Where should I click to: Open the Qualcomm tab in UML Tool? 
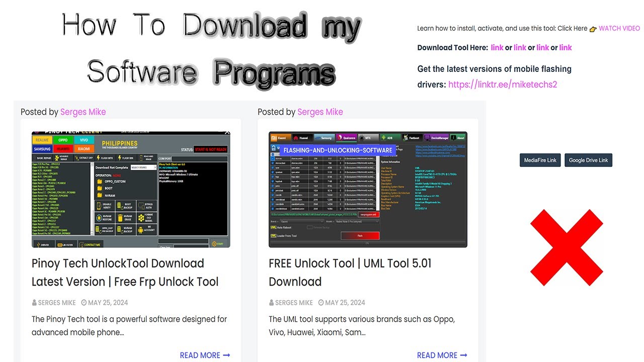346,137
